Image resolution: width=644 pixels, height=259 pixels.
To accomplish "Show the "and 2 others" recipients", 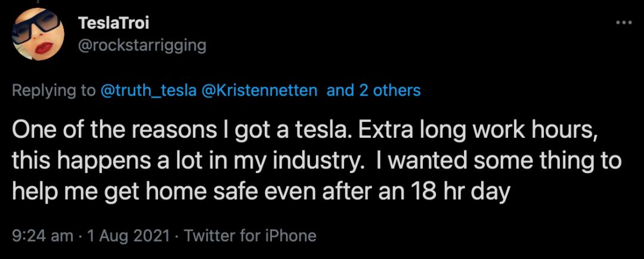I will (373, 91).
